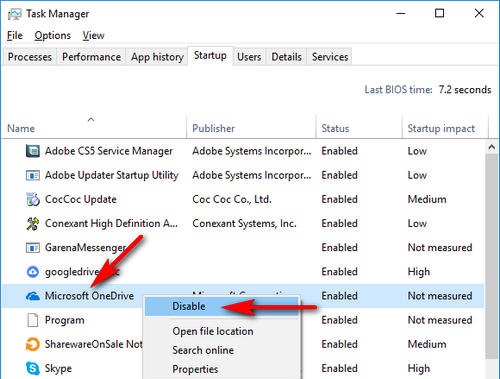Close the Task Manager window

point(479,14)
